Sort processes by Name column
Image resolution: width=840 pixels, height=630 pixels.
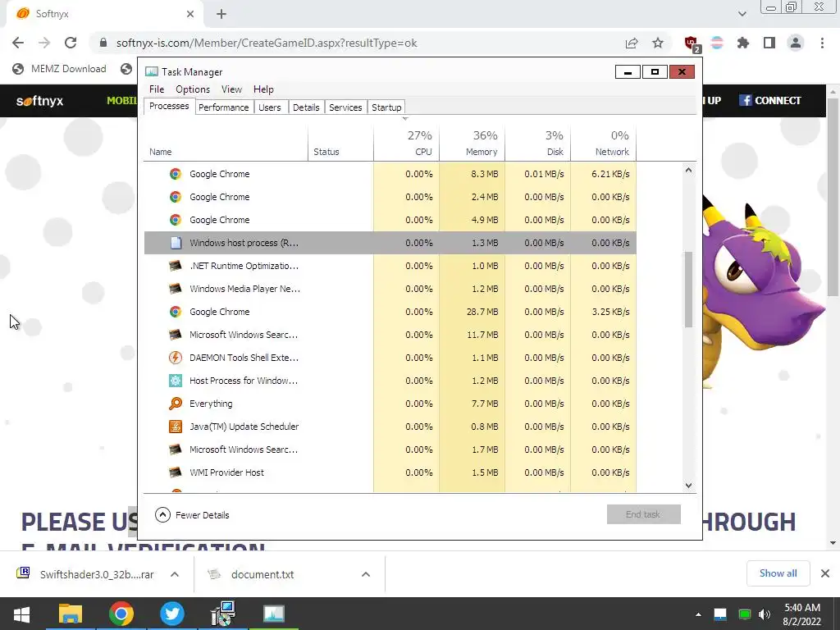(226, 143)
